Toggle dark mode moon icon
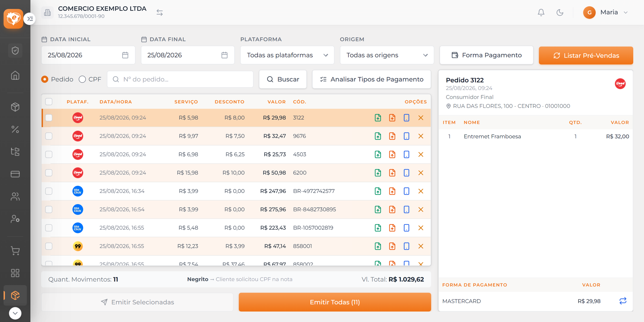Viewport: 644px width, 322px height. tap(560, 13)
